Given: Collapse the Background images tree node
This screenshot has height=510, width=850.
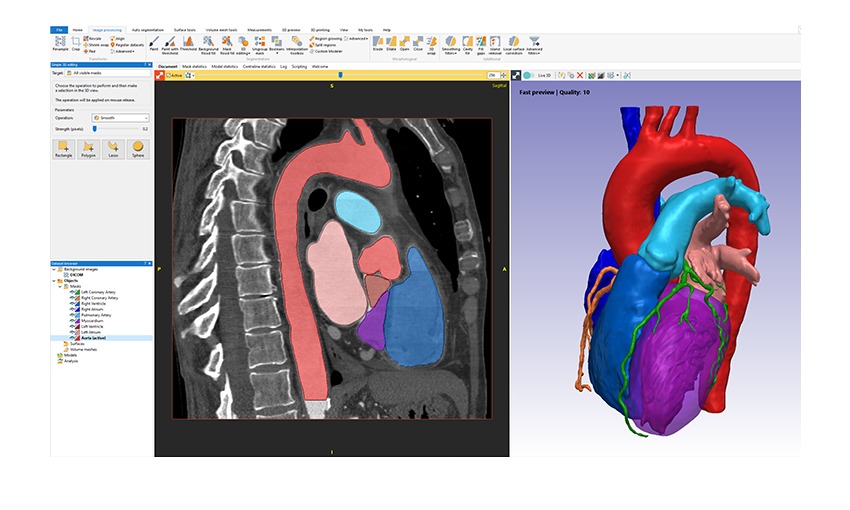Looking at the screenshot, I should pyautogui.click(x=55, y=270).
